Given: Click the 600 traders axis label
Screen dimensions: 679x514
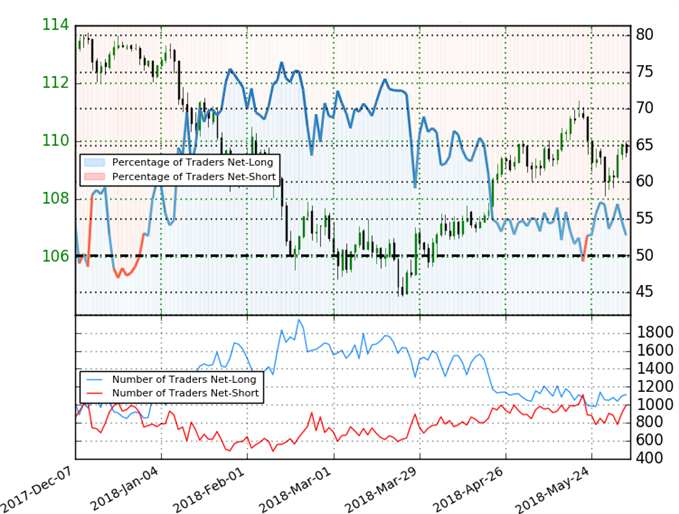Looking at the screenshot, I should point(649,440).
